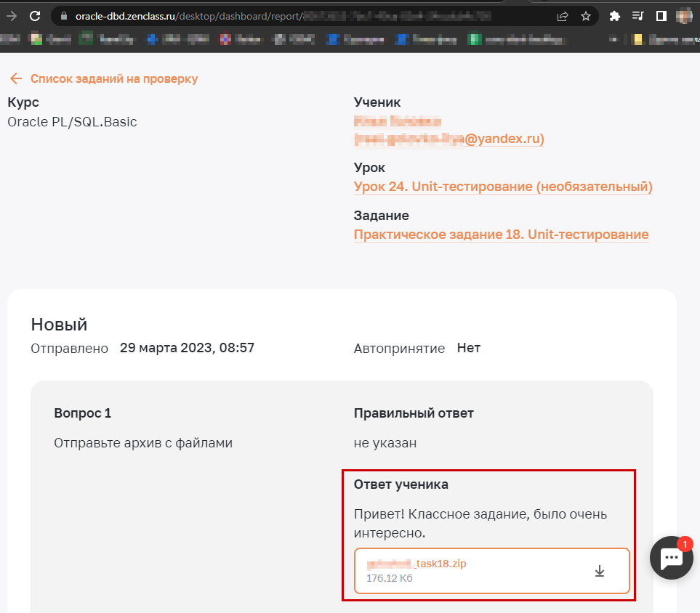The width and height of the screenshot is (700, 613).
Task: Click the student's yandex.ru email link
Action: click(x=449, y=138)
